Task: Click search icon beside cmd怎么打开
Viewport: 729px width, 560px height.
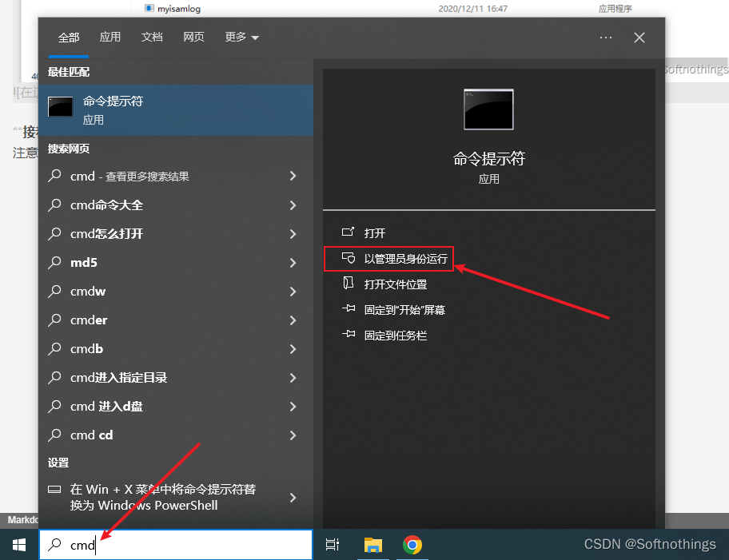Action: pos(55,233)
